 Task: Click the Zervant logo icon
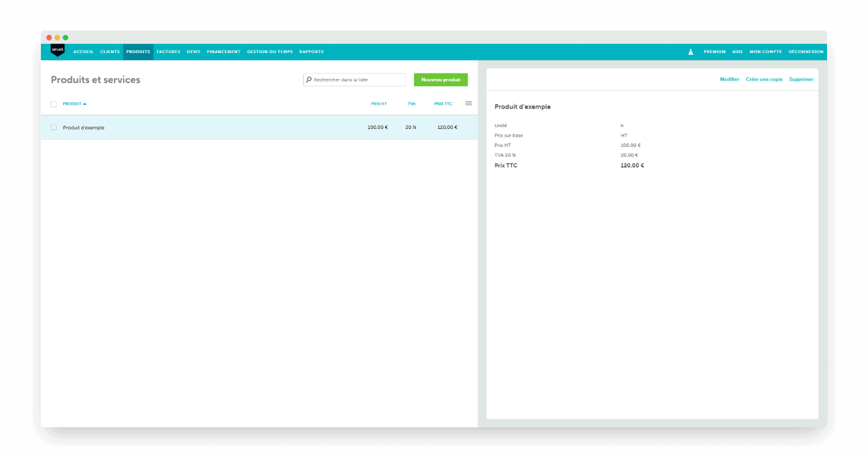point(57,51)
